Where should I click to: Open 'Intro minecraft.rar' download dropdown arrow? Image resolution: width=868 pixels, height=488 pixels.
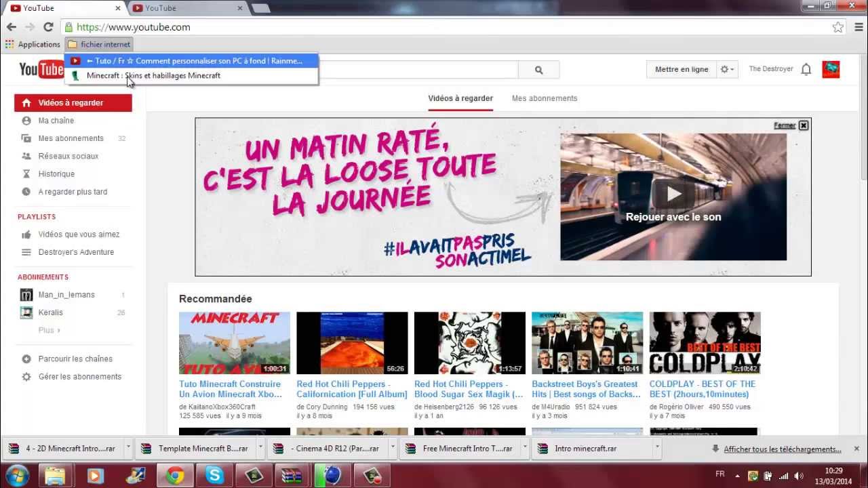657,448
